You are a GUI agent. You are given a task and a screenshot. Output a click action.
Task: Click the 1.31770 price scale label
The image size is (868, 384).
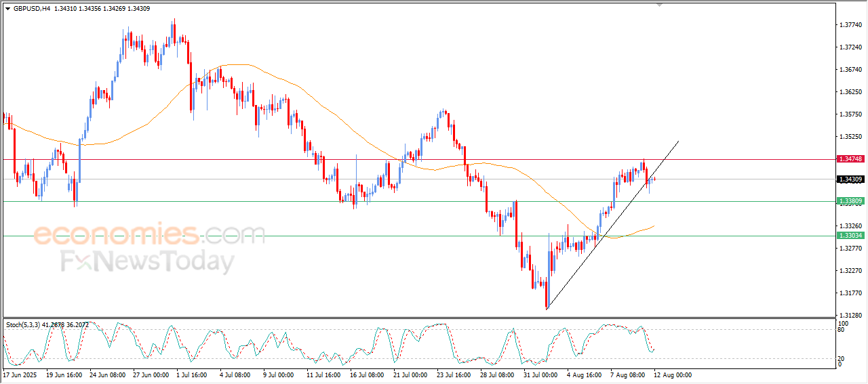tap(851, 293)
